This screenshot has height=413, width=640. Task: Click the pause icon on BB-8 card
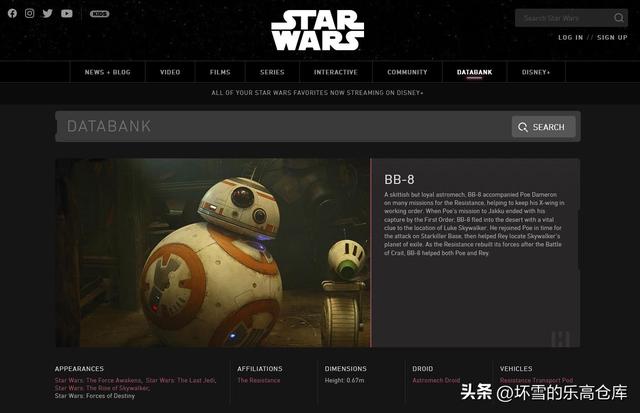pyautogui.click(x=560, y=339)
